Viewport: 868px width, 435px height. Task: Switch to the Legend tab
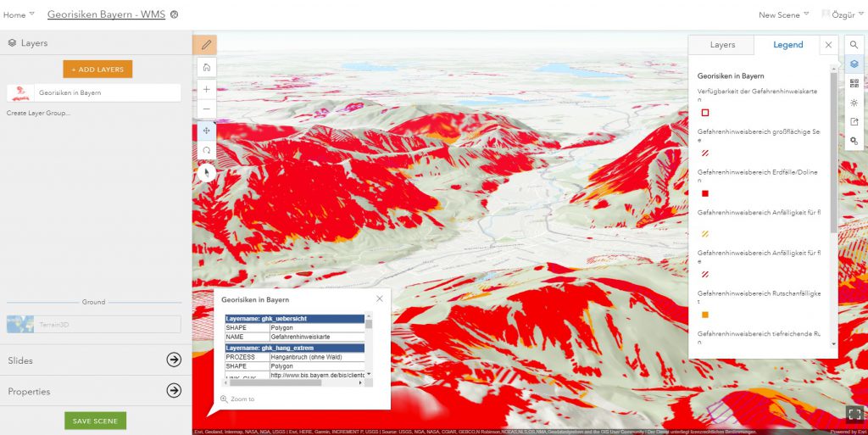(787, 45)
